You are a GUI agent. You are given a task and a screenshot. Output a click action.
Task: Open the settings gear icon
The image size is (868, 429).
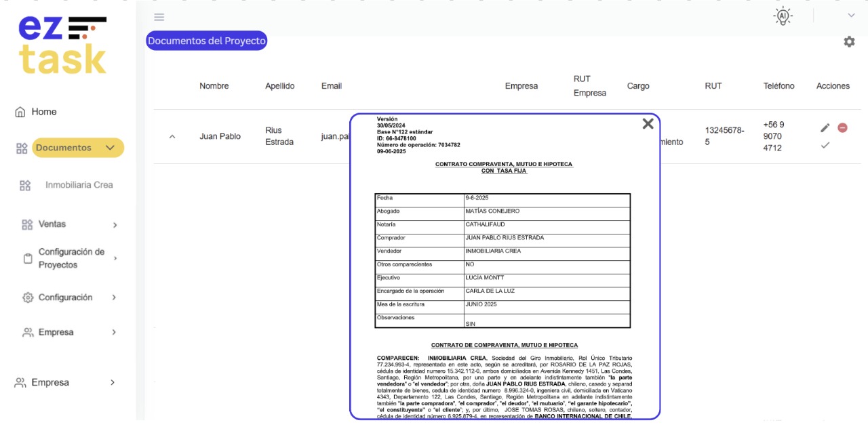coord(849,41)
